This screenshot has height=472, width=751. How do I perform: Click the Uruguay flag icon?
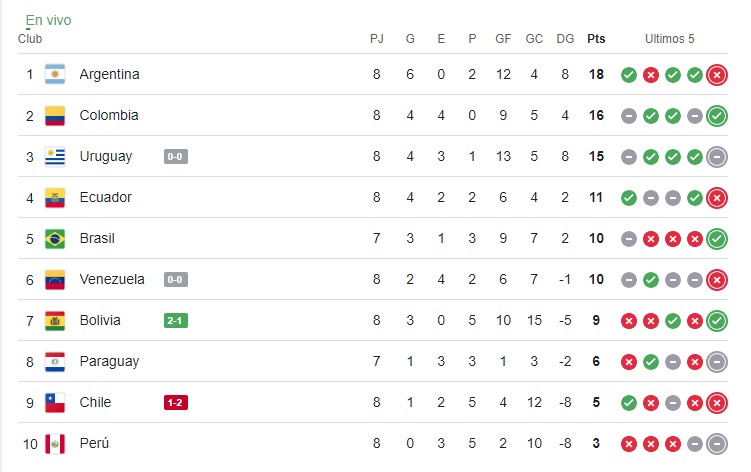click(x=55, y=157)
